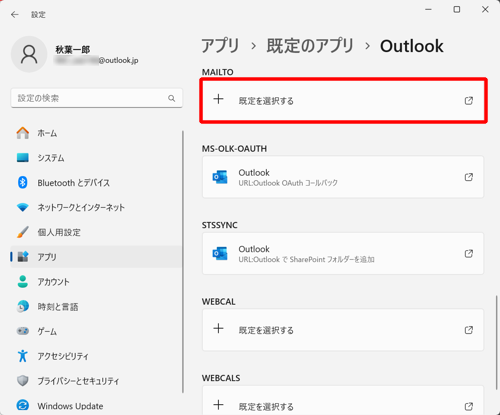
Task: Click the 個人用設定 paintbrush icon
Action: tap(23, 232)
